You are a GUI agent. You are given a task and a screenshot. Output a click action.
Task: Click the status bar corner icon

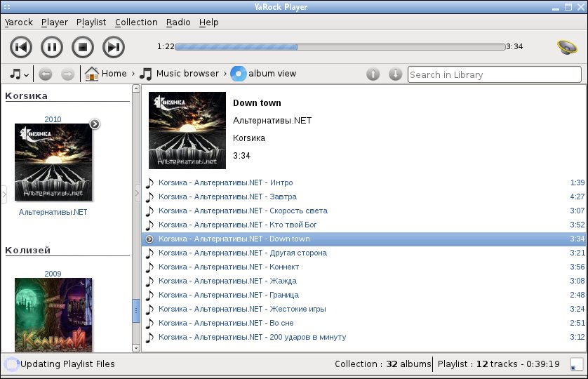coord(577,364)
